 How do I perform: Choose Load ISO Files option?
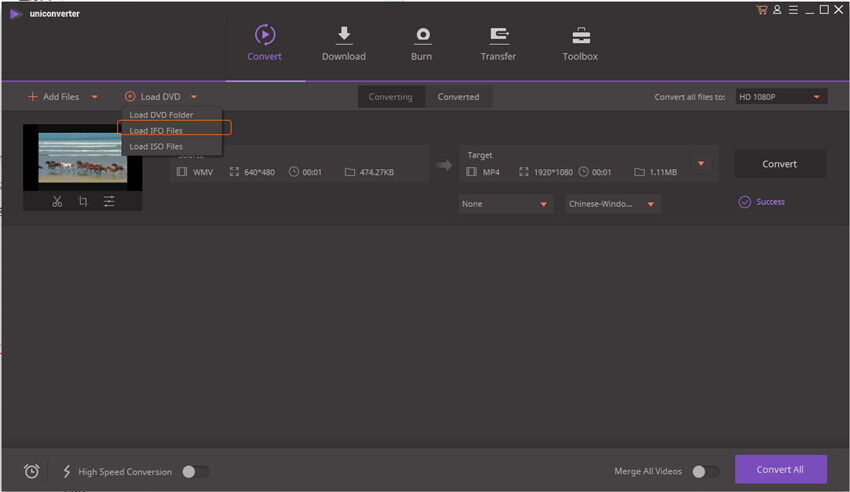coord(156,146)
